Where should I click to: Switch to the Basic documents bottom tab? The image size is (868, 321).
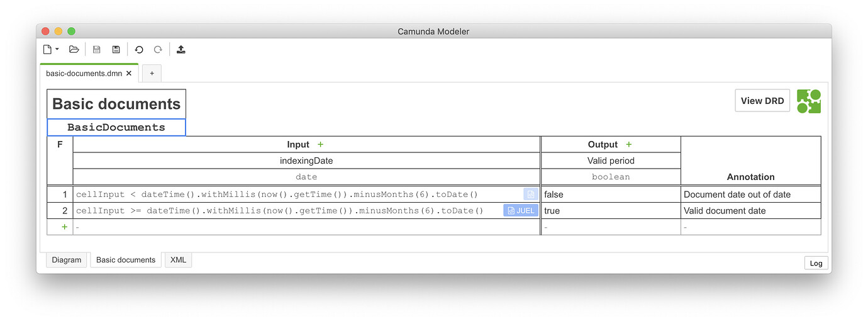(x=126, y=260)
